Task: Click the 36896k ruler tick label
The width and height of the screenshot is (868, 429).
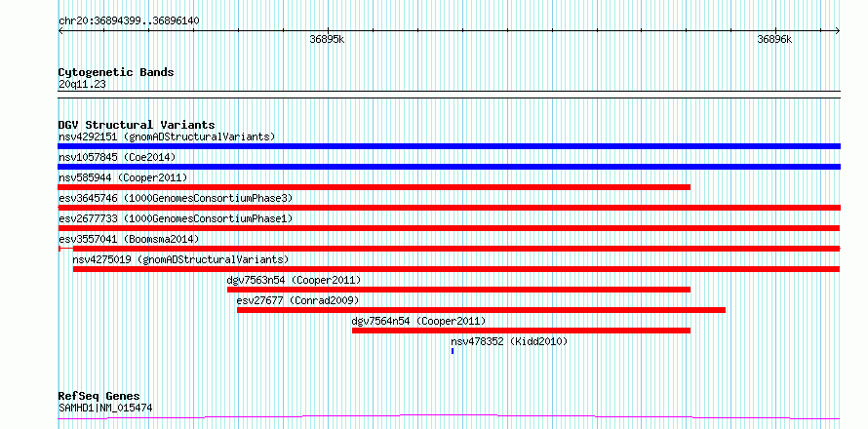Action: point(775,39)
